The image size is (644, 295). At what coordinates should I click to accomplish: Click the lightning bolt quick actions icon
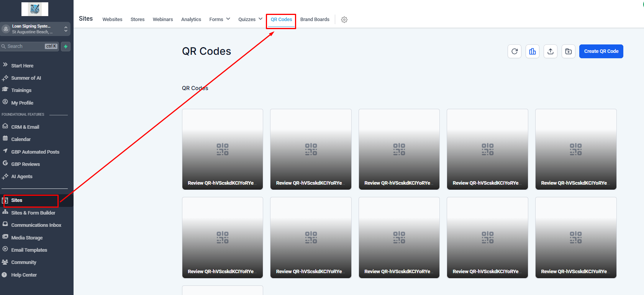tap(66, 46)
